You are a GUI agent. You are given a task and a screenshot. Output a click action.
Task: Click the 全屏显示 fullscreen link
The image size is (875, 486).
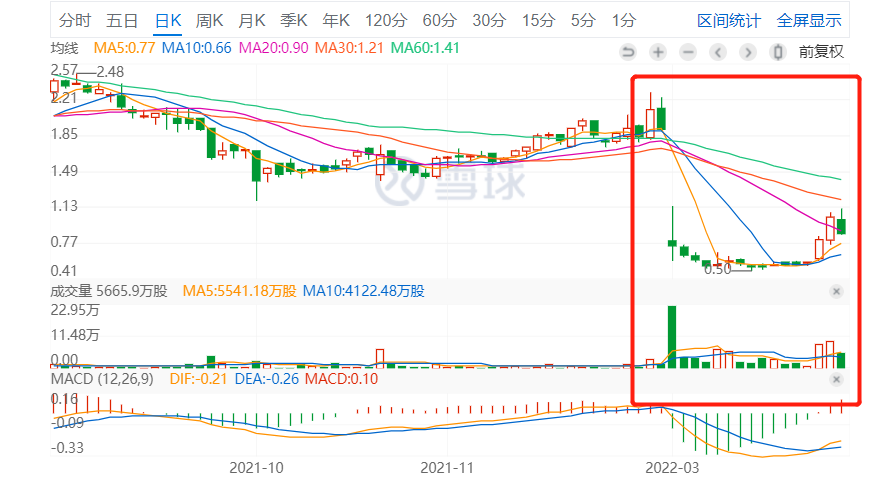point(809,20)
